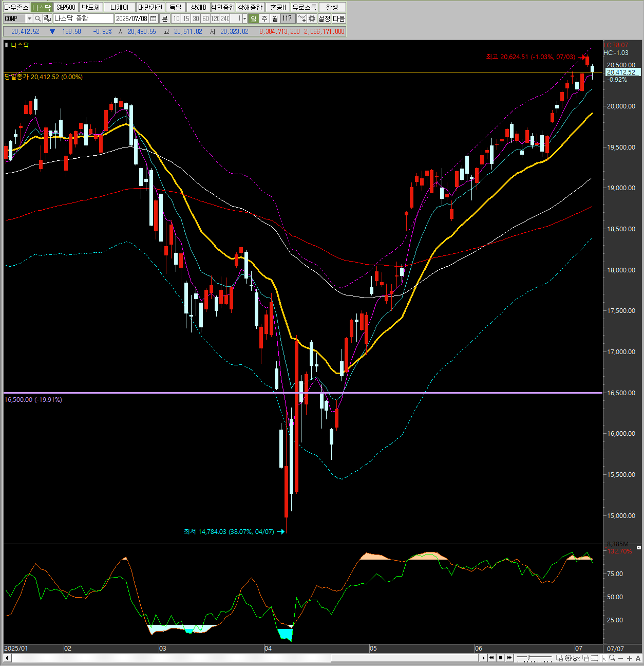Adjust the chart zoom slider handle
Screen dimensions: 644x666
(528, 657)
